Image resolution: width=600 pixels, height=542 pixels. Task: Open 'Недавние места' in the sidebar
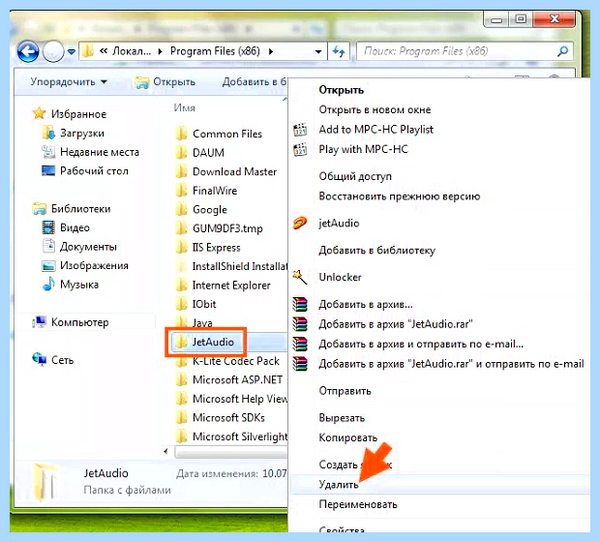[x=90, y=152]
